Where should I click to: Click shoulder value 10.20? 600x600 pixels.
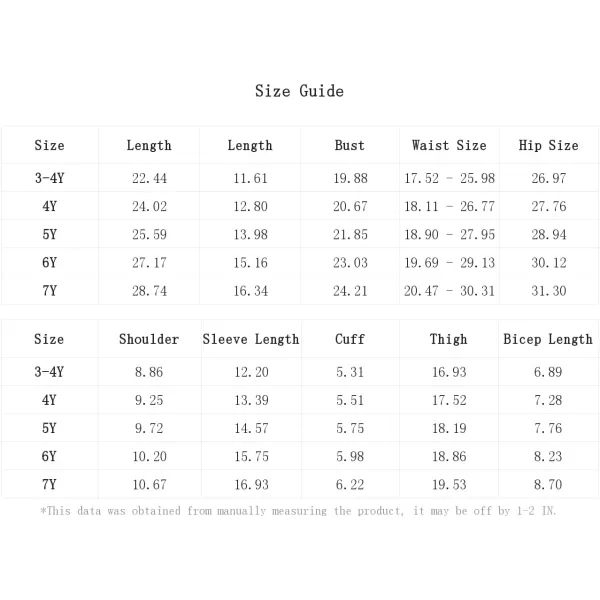tap(149, 457)
